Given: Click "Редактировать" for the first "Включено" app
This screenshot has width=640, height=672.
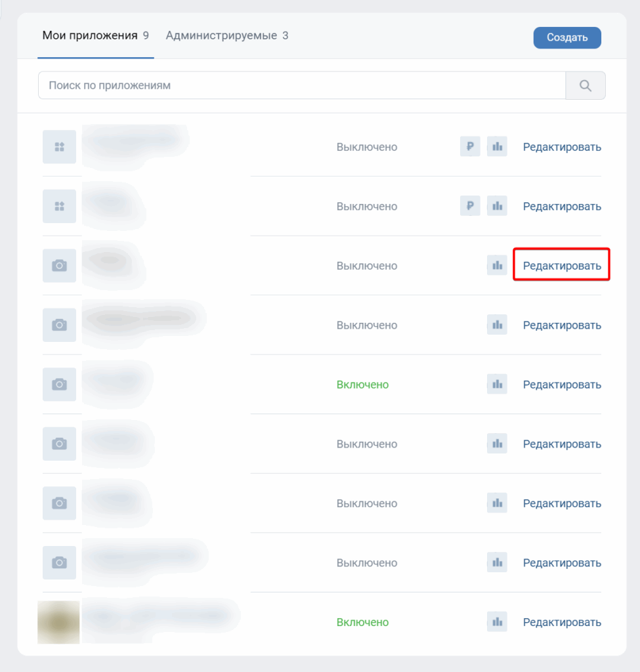Looking at the screenshot, I should tap(562, 385).
